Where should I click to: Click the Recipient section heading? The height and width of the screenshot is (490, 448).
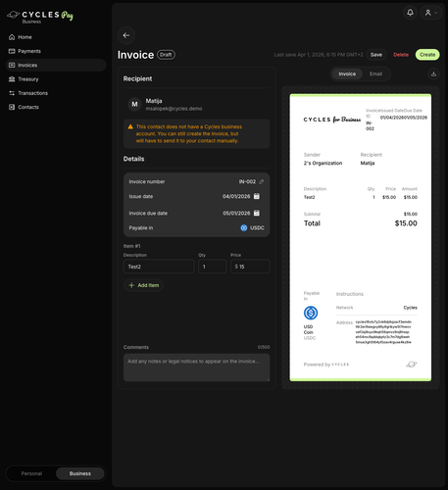click(137, 79)
